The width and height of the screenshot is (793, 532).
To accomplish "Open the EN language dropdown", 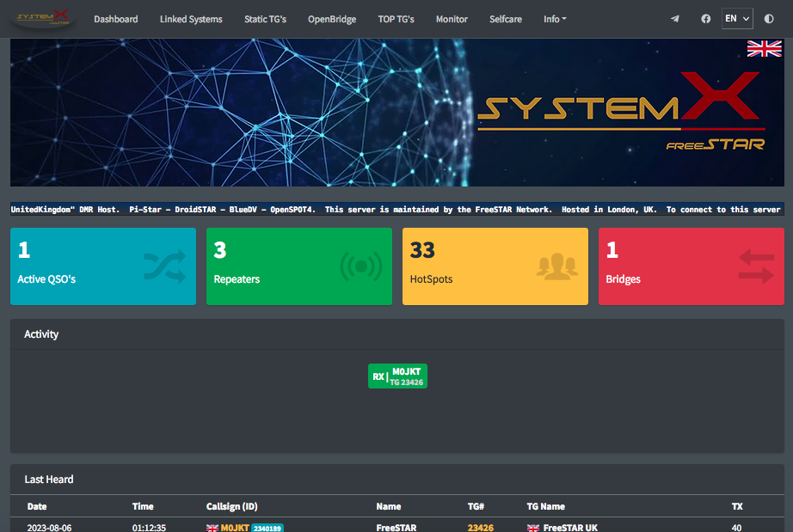I will [x=737, y=19].
